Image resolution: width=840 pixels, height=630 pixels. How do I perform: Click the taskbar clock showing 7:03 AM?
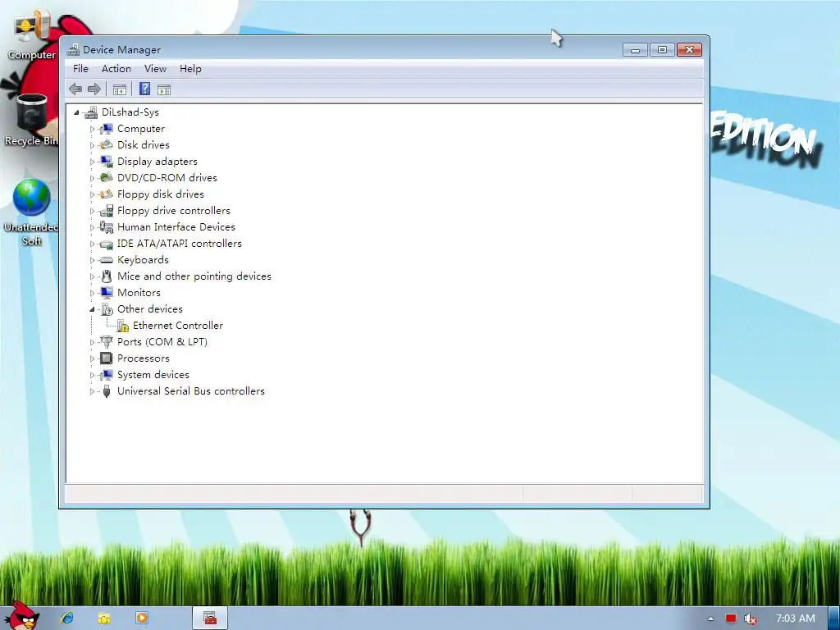coord(796,619)
